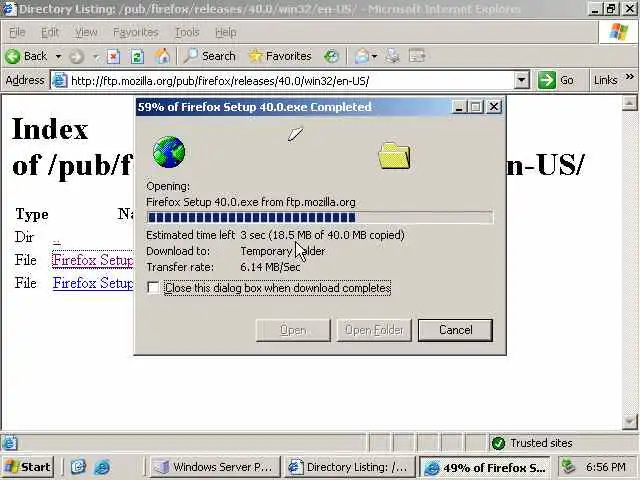Refresh the page with green arrows icon
The width and height of the screenshot is (640, 480).
point(137,56)
